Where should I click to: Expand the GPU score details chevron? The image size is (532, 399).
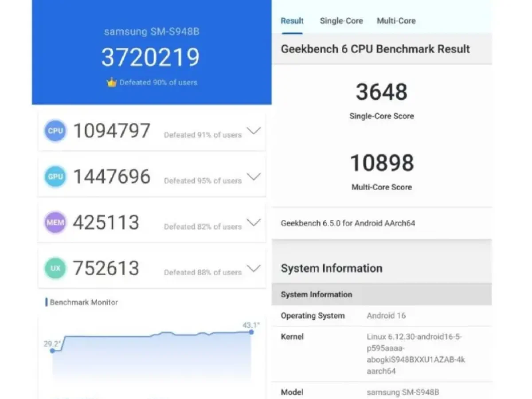[x=253, y=177]
